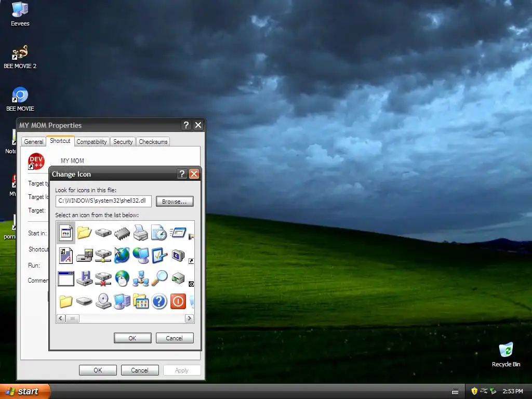Viewport: 532px width, 399px height.
Task: Go to the Checksums tab
Action: pos(153,142)
